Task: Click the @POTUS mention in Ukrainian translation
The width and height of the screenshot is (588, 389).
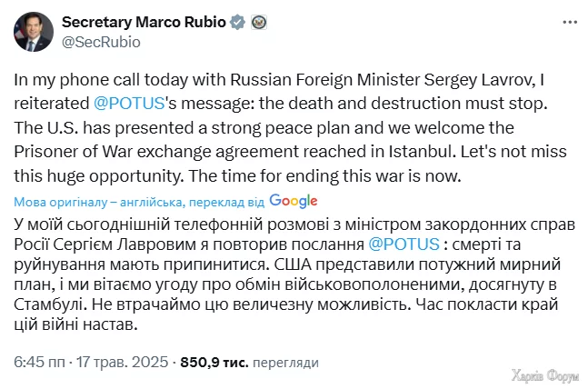Action: [x=405, y=244]
